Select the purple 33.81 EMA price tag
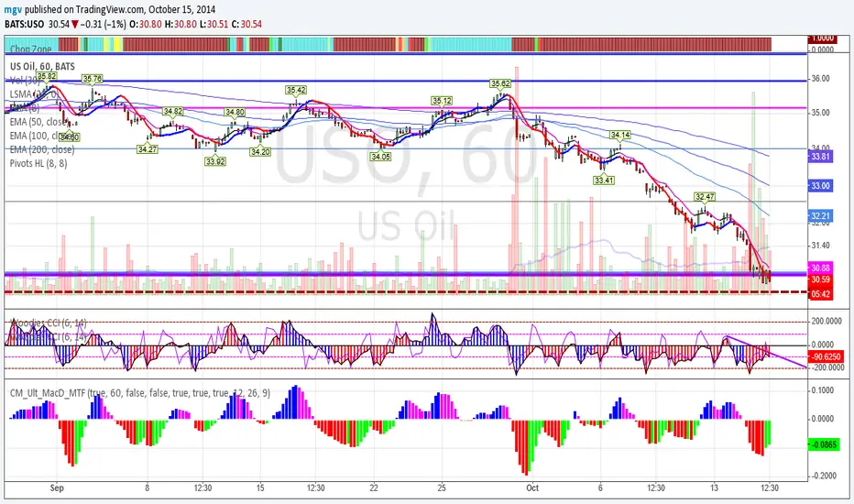The height and width of the screenshot is (504, 854). [820, 157]
